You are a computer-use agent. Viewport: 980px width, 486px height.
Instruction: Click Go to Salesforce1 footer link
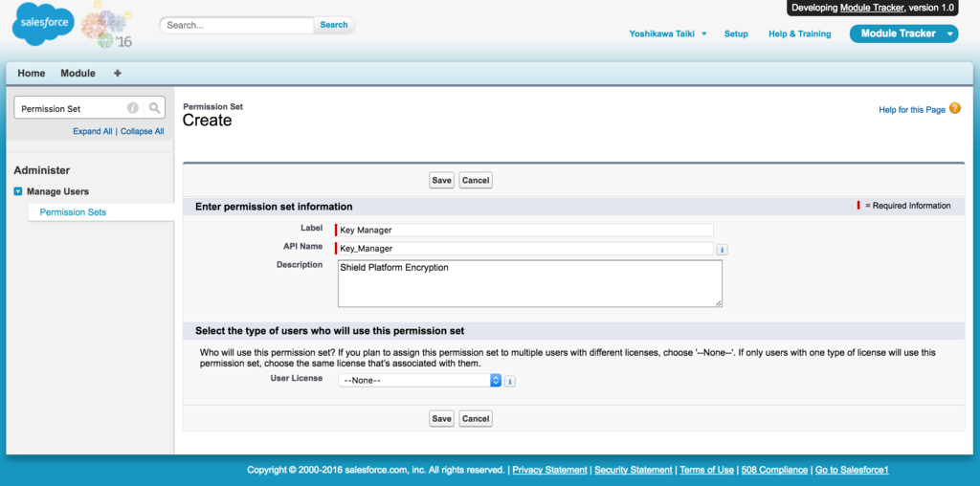coord(852,470)
